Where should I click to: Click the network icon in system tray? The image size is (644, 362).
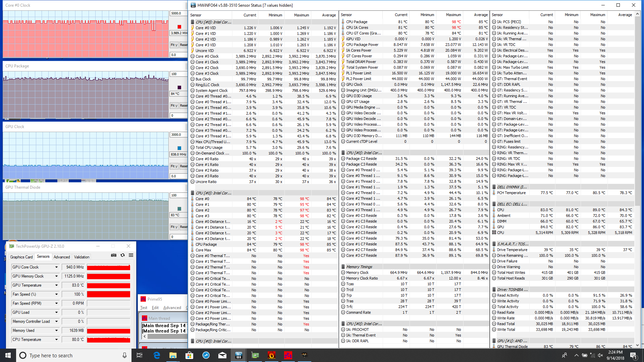point(592,355)
